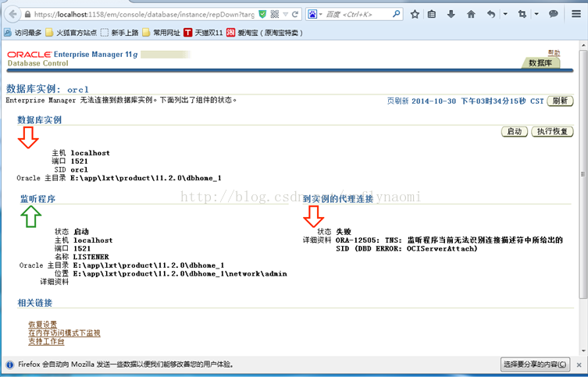This screenshot has width=588, height=377.
Task: Open the 支持工作台 link
Action: pos(47,342)
